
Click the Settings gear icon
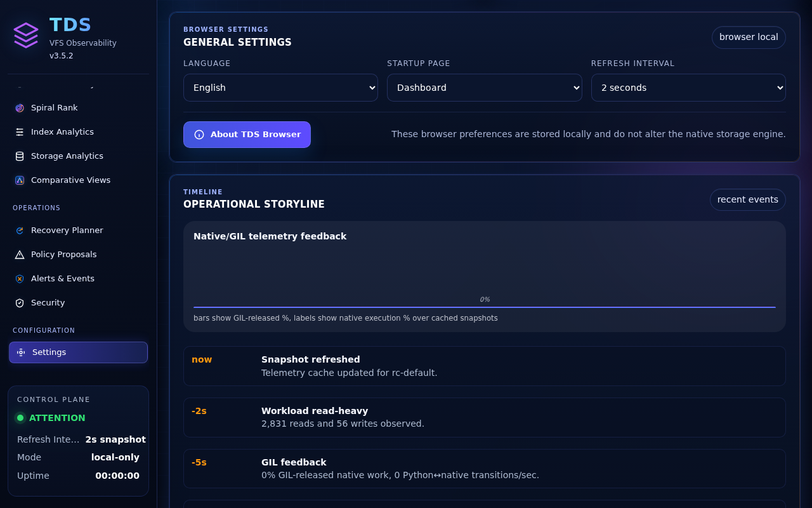point(21,352)
